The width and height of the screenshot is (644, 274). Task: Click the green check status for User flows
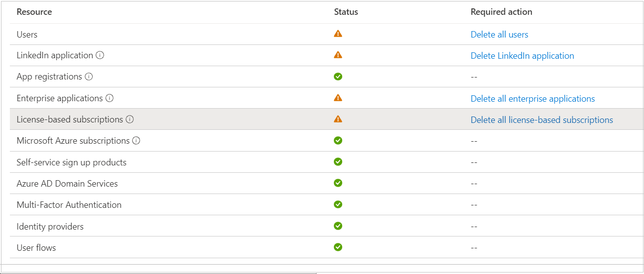pyautogui.click(x=338, y=247)
